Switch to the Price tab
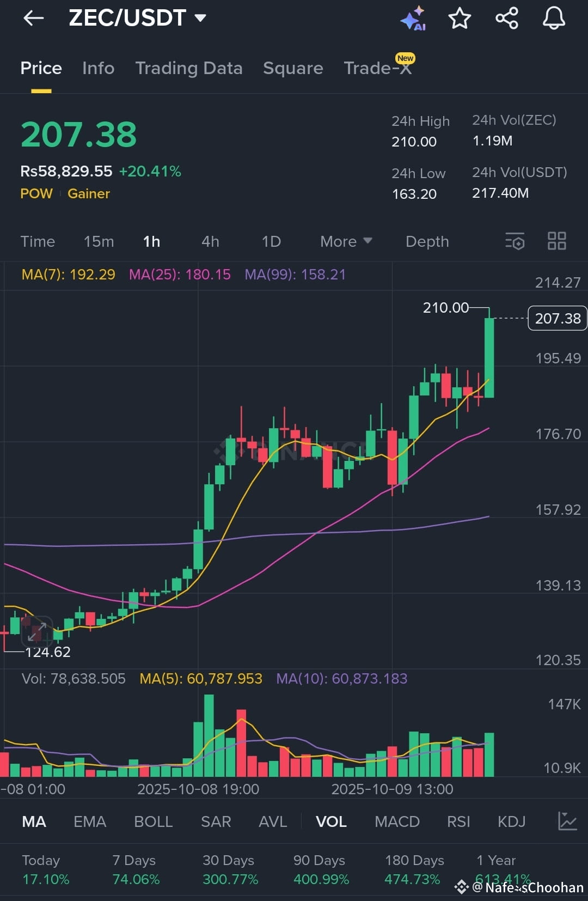This screenshot has height=901, width=588. [41, 68]
